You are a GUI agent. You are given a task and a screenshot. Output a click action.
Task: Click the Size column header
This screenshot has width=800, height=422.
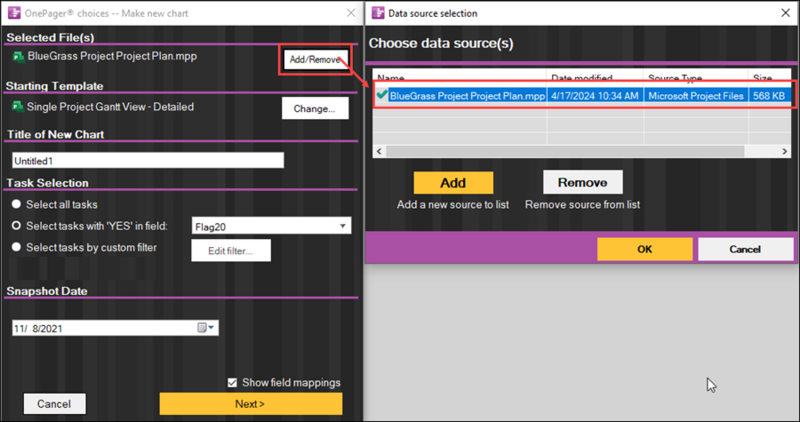click(x=770, y=78)
